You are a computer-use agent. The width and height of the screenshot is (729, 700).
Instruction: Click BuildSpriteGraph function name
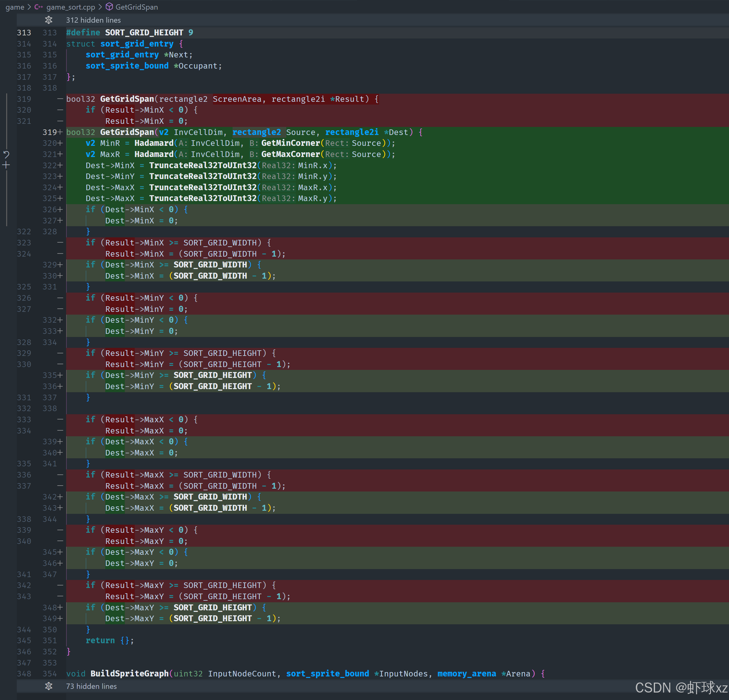coord(129,673)
